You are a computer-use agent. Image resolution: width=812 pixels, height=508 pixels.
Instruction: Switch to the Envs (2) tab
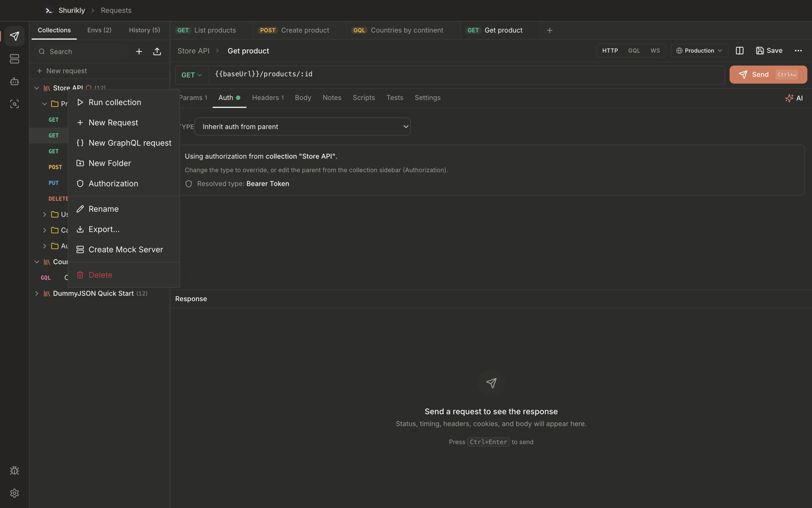tap(99, 30)
